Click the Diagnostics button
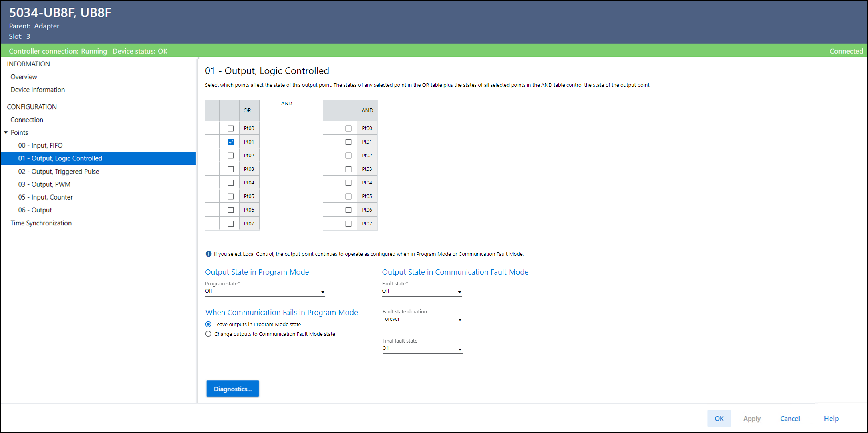 coord(232,389)
